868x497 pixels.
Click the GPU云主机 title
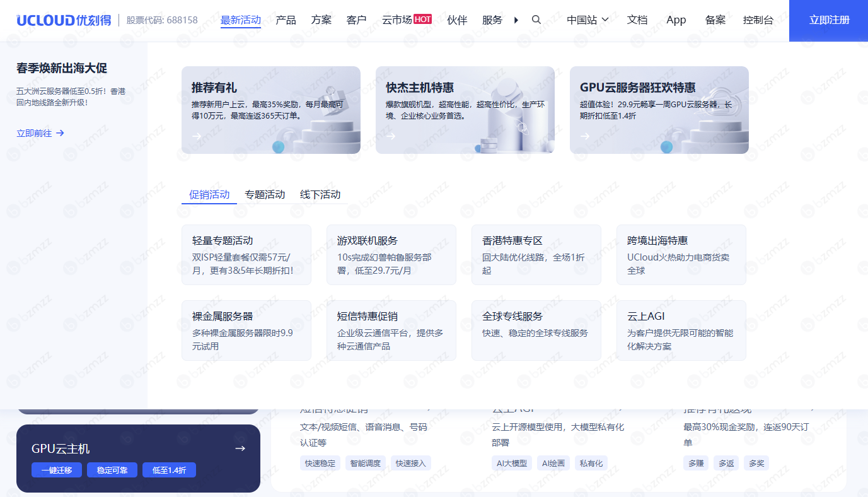tap(61, 449)
